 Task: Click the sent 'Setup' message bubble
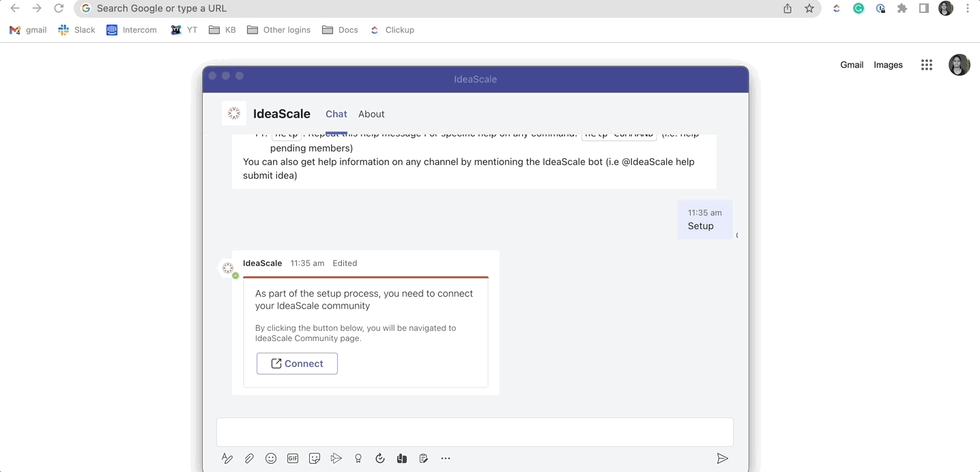pyautogui.click(x=705, y=220)
